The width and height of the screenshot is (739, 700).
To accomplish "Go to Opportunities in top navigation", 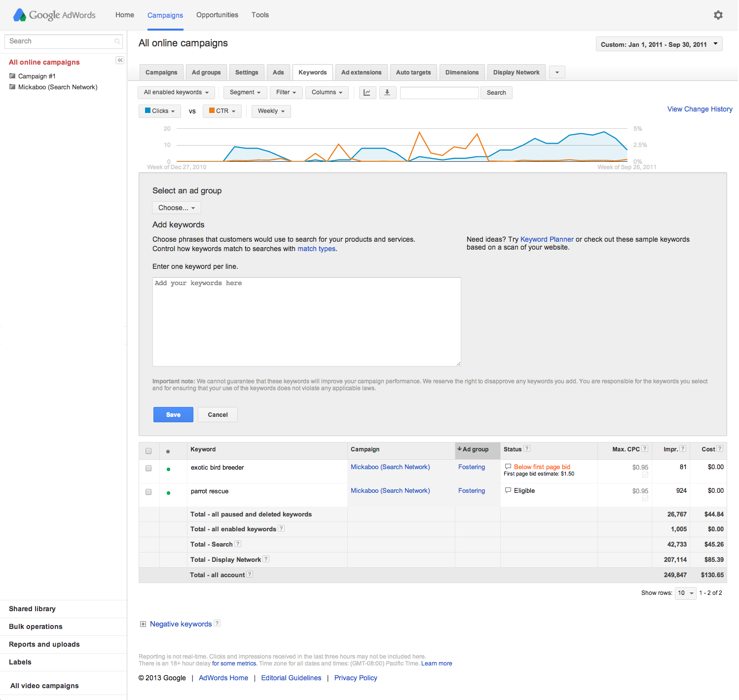I will pyautogui.click(x=217, y=15).
